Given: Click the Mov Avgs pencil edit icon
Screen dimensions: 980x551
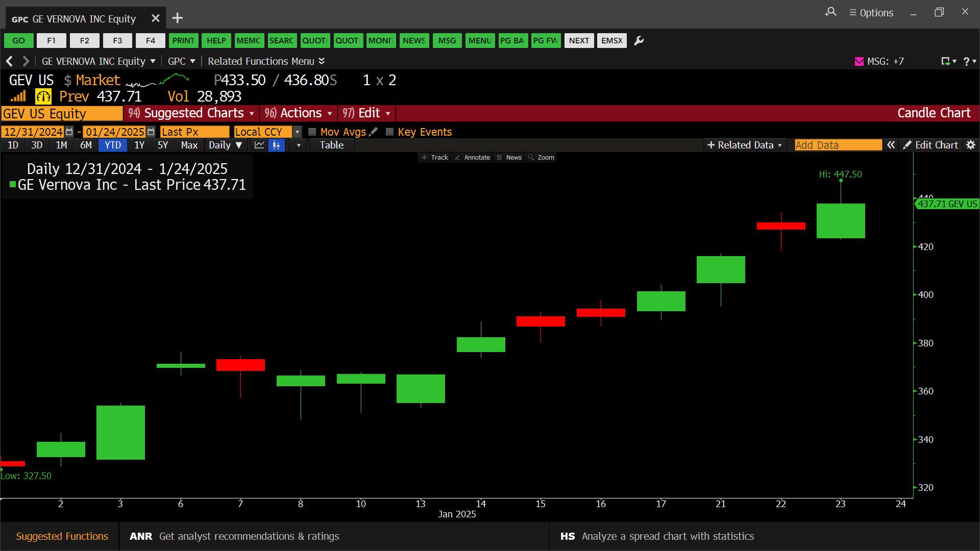Looking at the screenshot, I should click(374, 132).
